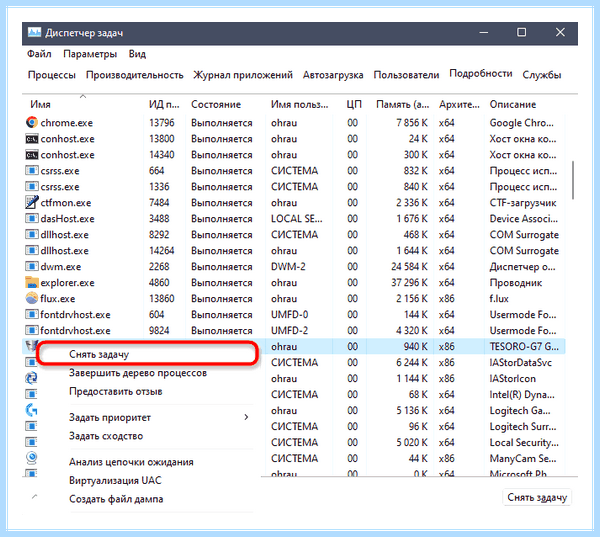Toggle Виртуализация UAC in context menu
Image resolution: width=600 pixels, height=537 pixels.
[x=115, y=480]
